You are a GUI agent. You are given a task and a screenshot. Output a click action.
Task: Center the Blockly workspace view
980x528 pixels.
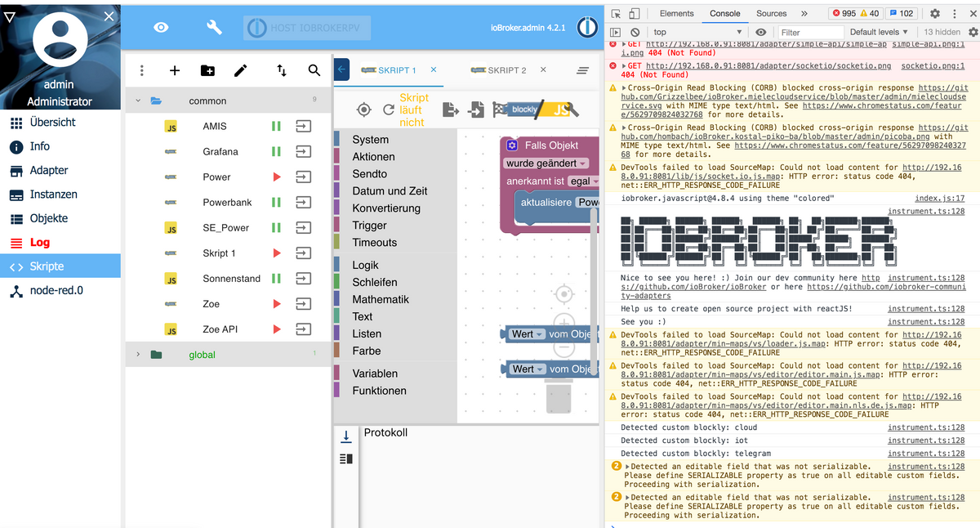(563, 294)
